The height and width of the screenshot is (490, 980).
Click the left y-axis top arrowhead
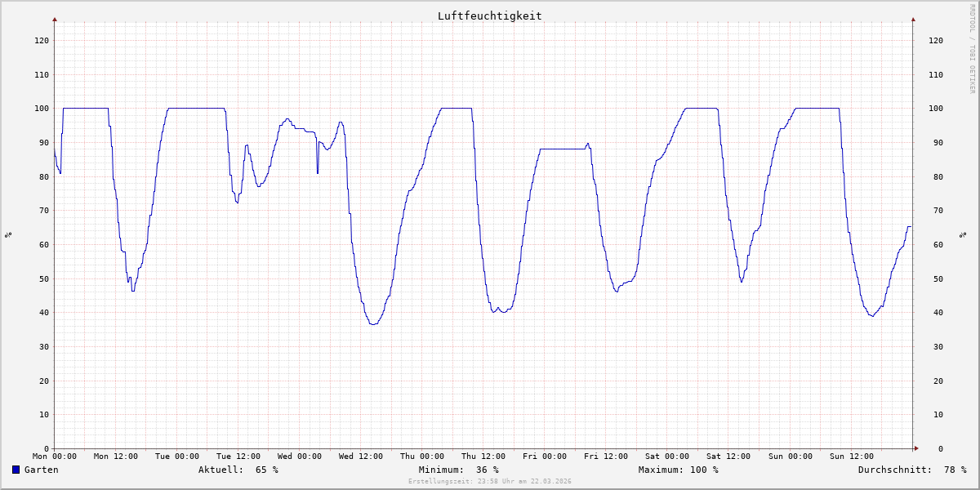point(55,19)
